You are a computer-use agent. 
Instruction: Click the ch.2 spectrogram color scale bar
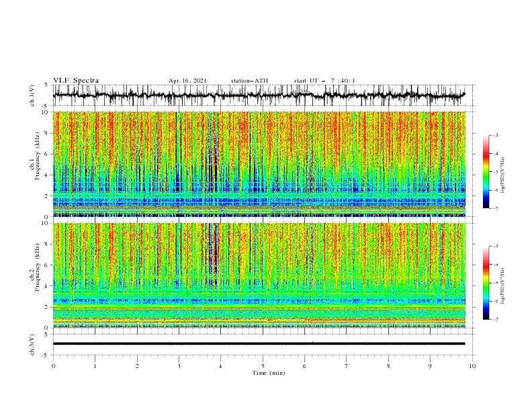486,283
